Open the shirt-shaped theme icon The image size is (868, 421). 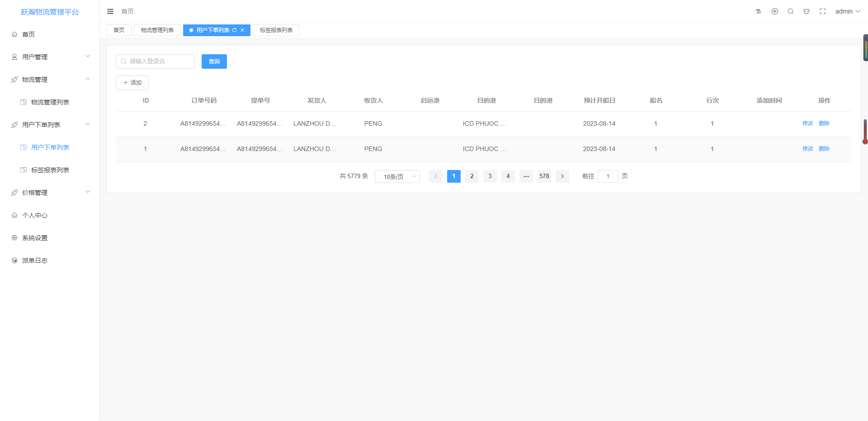click(x=807, y=11)
